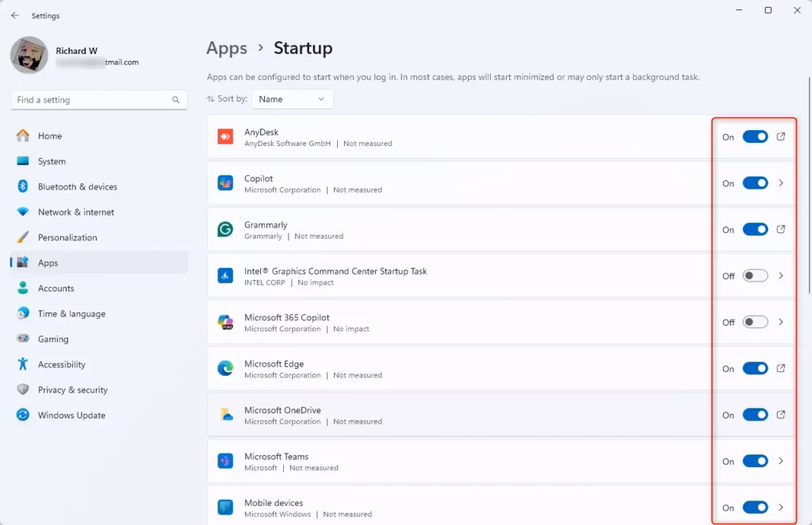Click the Apps breadcrumb link
This screenshot has width=812, height=525.
click(227, 48)
